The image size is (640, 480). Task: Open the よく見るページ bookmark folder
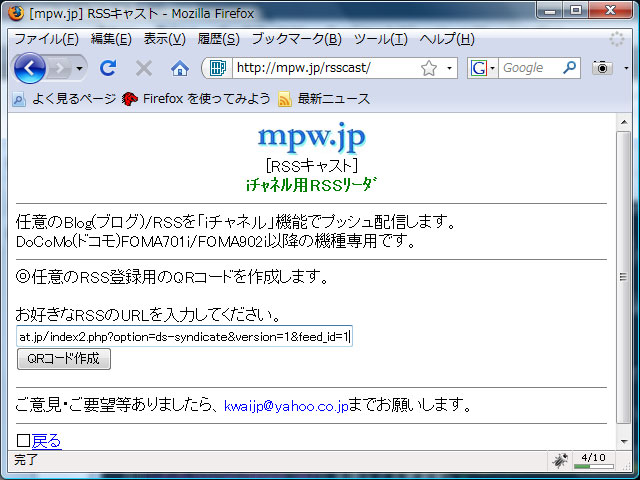[x=64, y=99]
